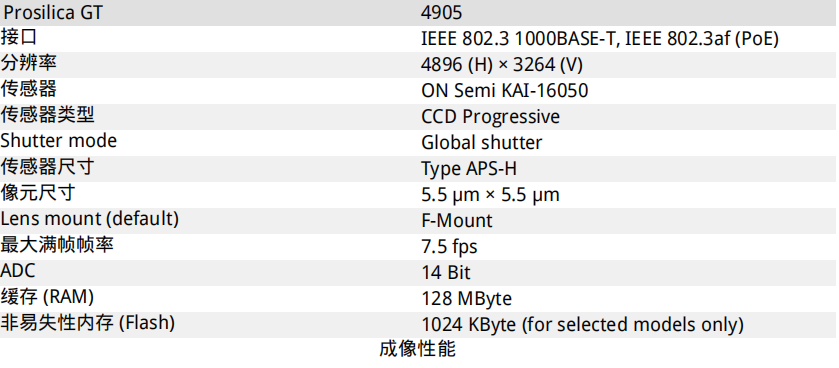Viewport: 839px width, 368px height.
Task: Click the 分辨率 row label
Action: (x=28, y=63)
